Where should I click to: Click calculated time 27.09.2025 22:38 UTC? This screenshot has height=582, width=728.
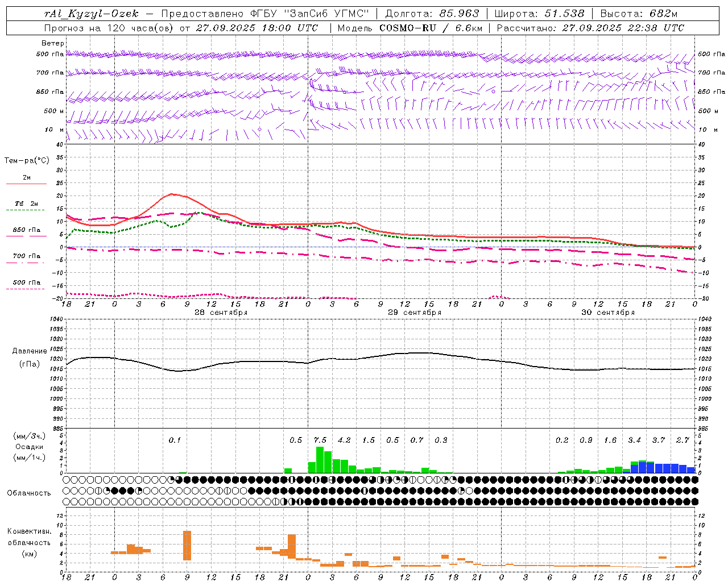tap(623, 28)
